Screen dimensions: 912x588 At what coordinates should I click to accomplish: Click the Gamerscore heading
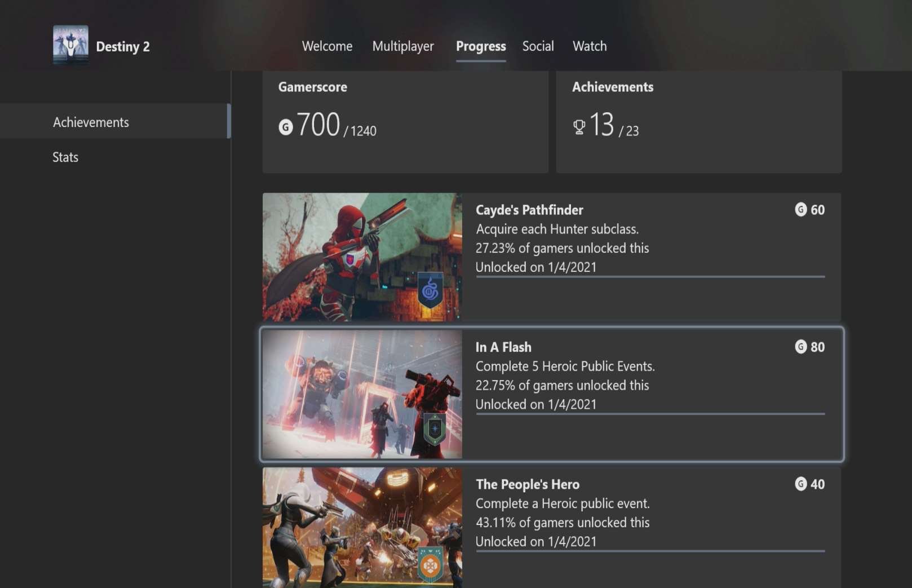pos(313,87)
